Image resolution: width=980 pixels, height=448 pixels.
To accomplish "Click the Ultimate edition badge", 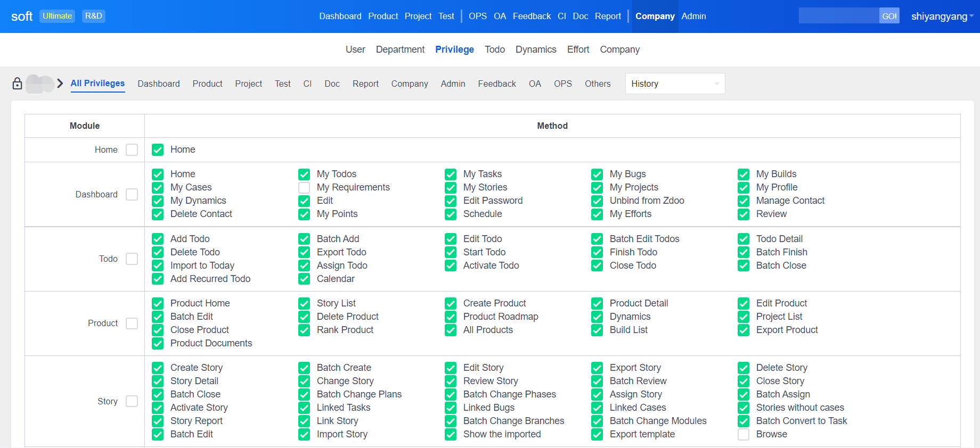I will 57,16.
